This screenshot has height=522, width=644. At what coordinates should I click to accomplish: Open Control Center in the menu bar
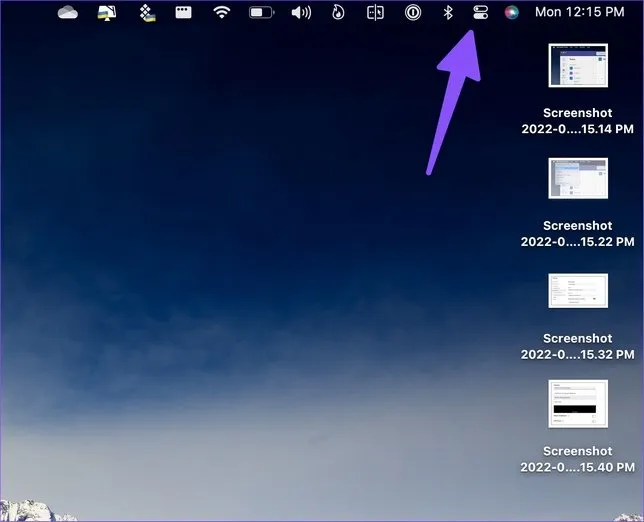click(x=480, y=13)
